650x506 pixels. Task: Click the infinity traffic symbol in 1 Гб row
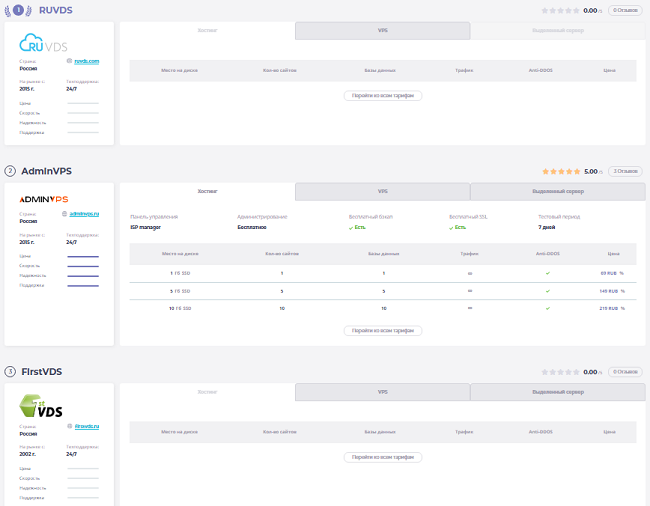point(470,273)
